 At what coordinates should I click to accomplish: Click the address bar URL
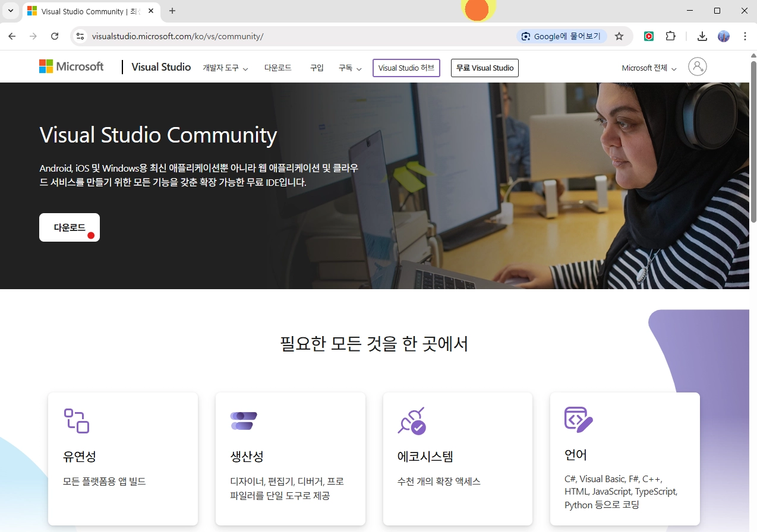point(178,36)
